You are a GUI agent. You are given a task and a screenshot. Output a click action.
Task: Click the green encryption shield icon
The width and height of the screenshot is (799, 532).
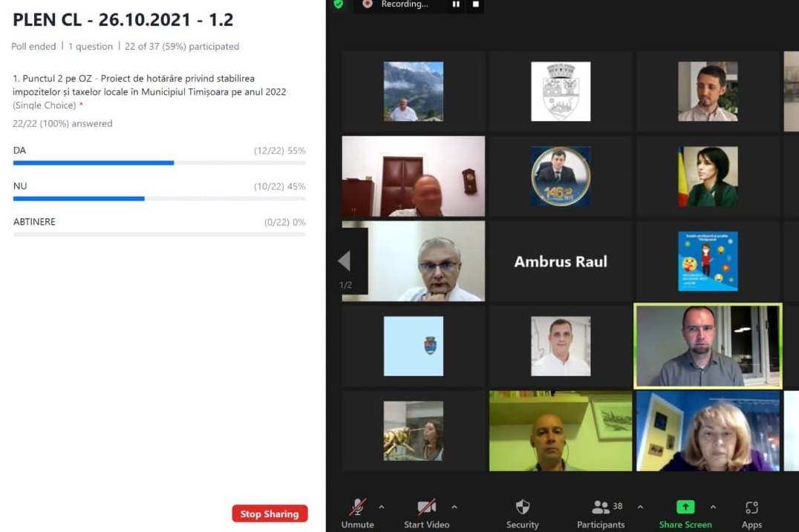339,4
